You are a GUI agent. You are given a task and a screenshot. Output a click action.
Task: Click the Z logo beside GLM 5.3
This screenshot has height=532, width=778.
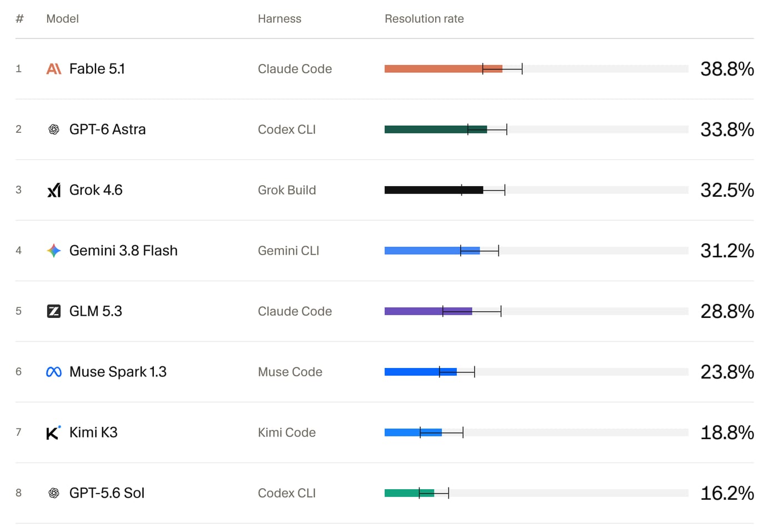54,311
